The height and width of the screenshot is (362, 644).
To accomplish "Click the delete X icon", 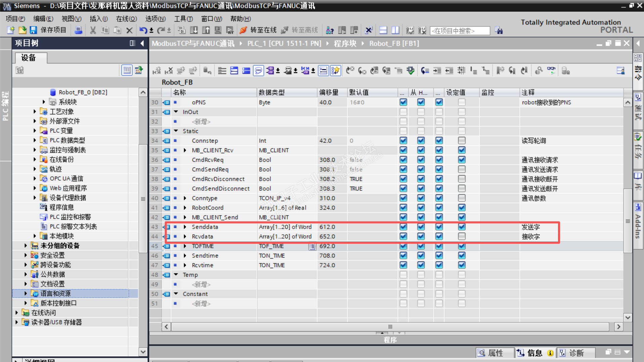I will 129,31.
